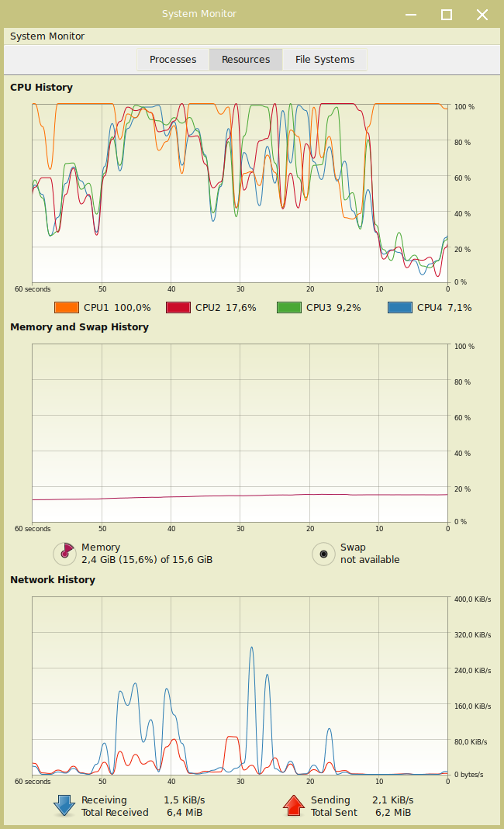This screenshot has width=504, height=829.
Task: Click the blue CPU4 color swatch
Action: click(400, 307)
